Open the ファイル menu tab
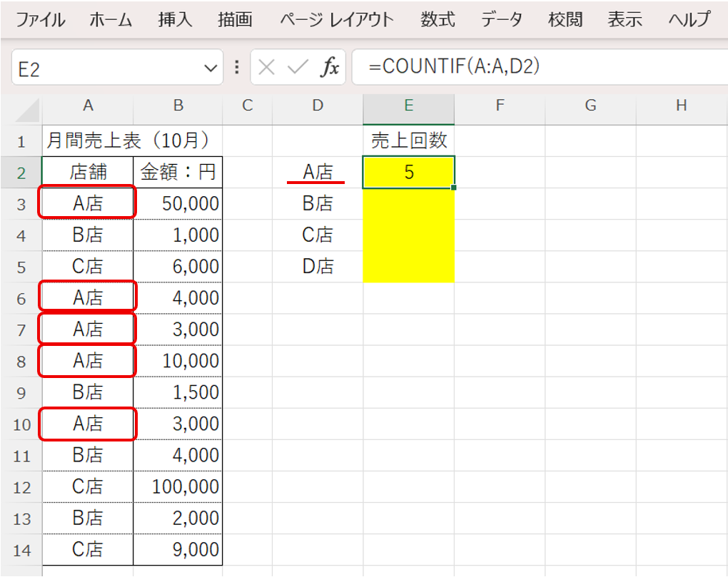This screenshot has height=577, width=728. pos(40,19)
